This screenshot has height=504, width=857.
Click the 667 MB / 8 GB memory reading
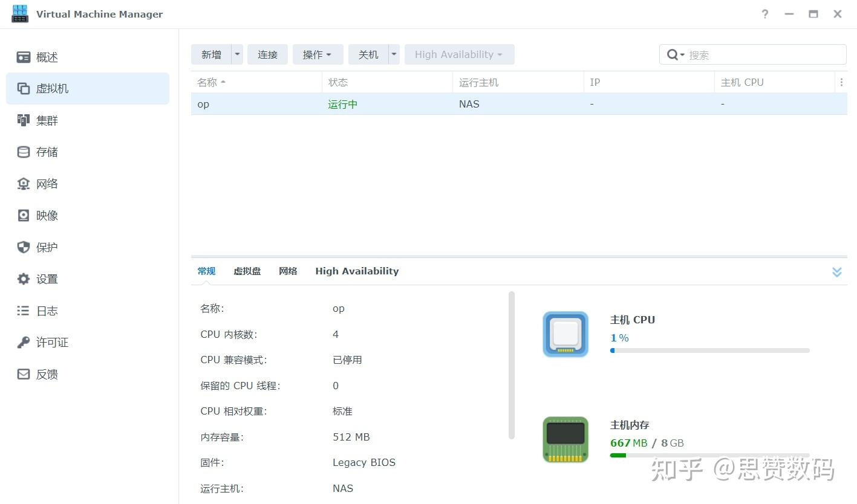click(x=647, y=443)
